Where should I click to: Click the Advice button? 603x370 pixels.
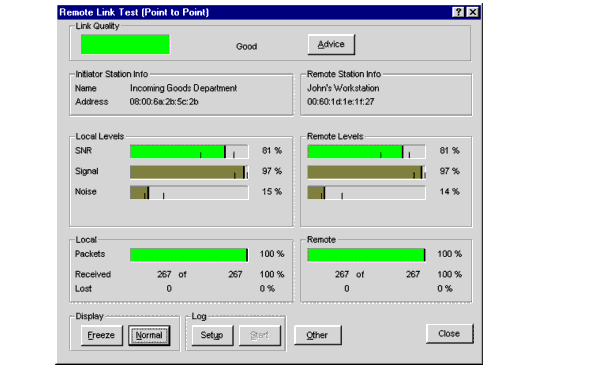(x=331, y=45)
